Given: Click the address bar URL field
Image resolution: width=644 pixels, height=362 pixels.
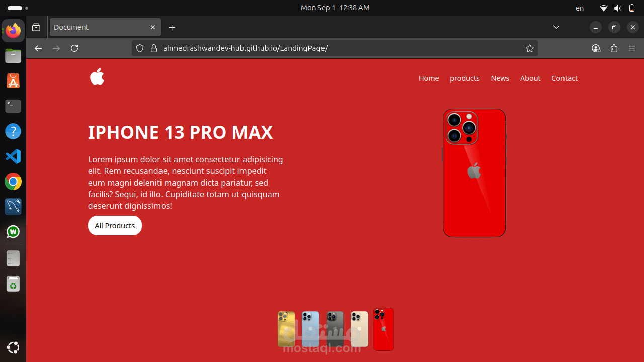Looking at the screenshot, I should coord(335,48).
